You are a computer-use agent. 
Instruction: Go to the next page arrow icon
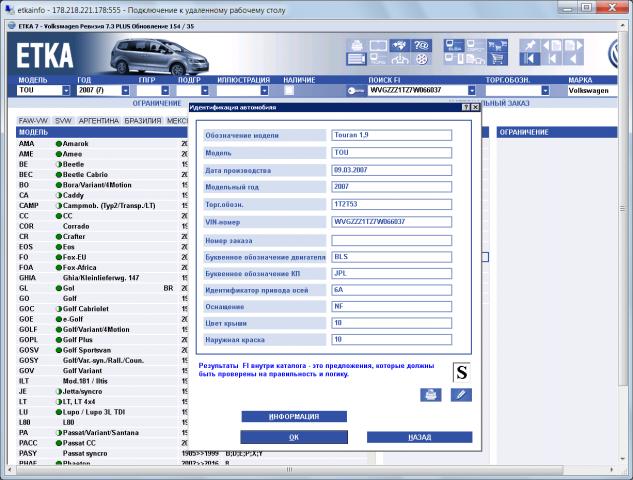click(x=573, y=46)
